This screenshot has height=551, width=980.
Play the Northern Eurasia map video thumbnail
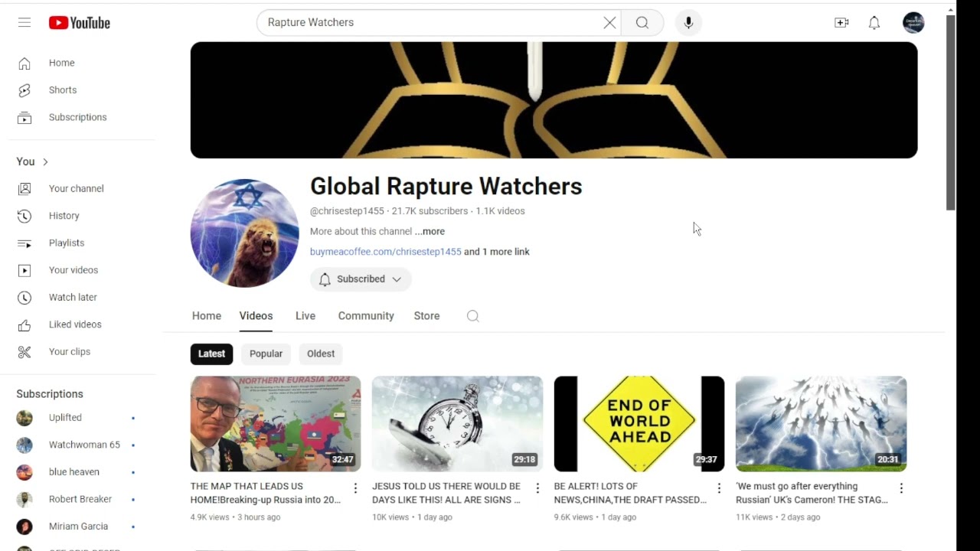point(276,424)
